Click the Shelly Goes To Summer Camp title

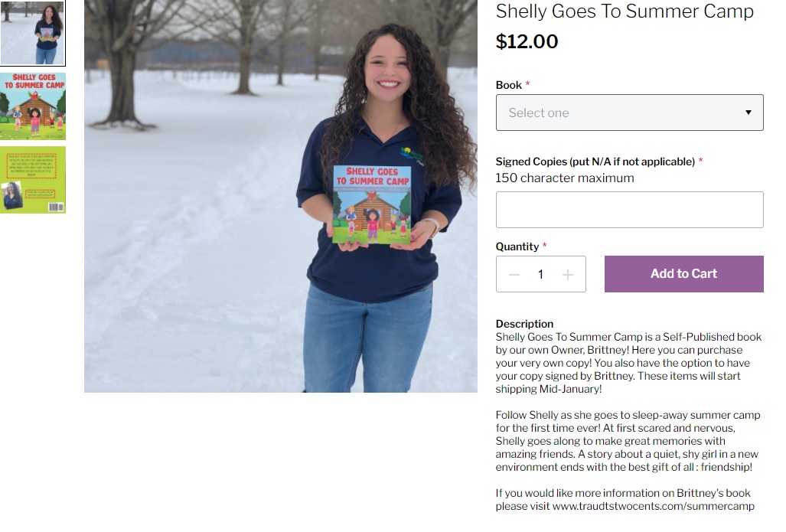coord(625,11)
